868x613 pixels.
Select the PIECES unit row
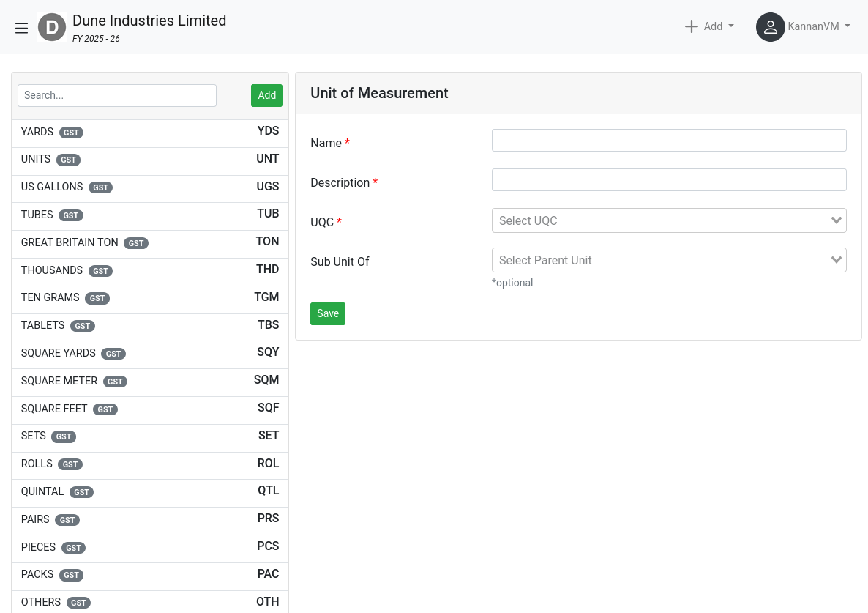pyautogui.click(x=150, y=549)
